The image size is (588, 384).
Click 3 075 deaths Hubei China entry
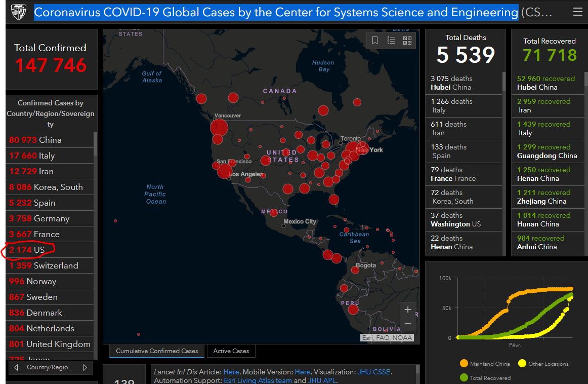pyautogui.click(x=464, y=83)
